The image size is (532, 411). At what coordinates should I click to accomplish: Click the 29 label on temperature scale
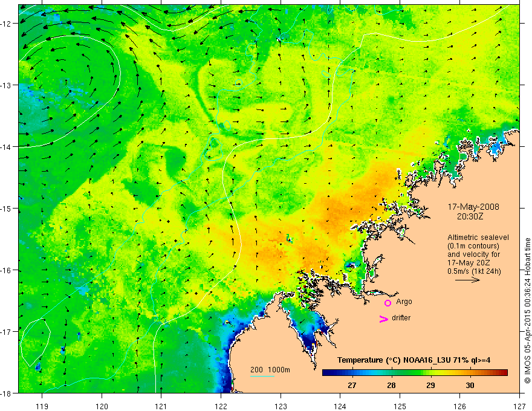point(430,385)
